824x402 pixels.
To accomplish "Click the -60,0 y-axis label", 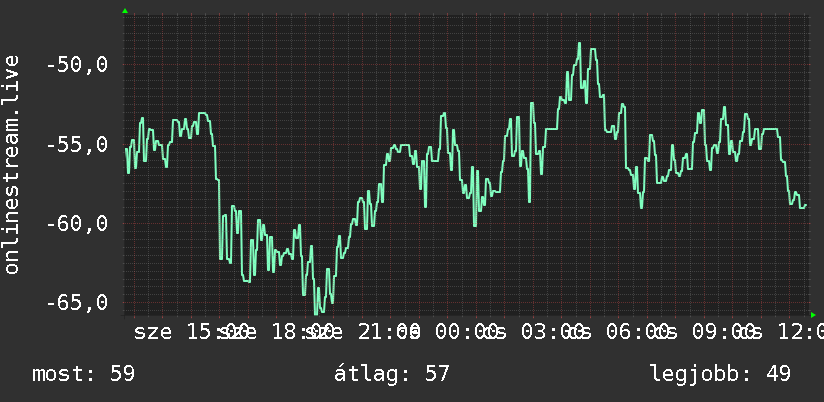I will pyautogui.click(x=77, y=223).
